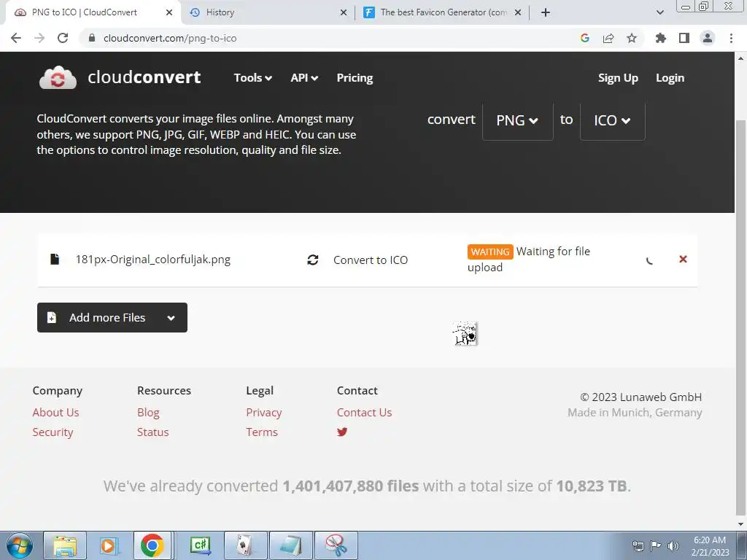The height and width of the screenshot is (560, 747).
Task: Bookmark this page with the star
Action: pyautogui.click(x=632, y=38)
